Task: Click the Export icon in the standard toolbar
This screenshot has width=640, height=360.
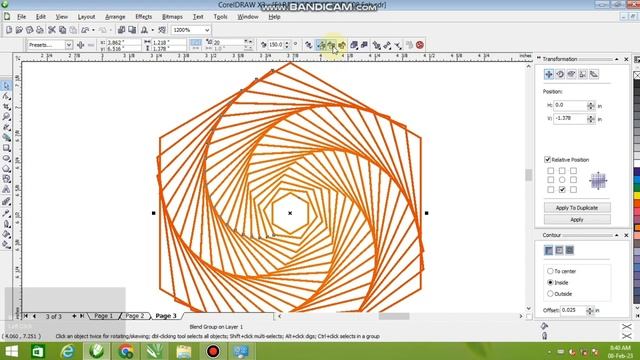Action: click(132, 30)
